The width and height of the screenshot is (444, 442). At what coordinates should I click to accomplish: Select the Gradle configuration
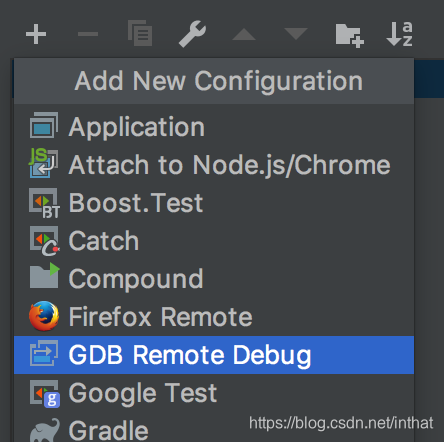214,428
